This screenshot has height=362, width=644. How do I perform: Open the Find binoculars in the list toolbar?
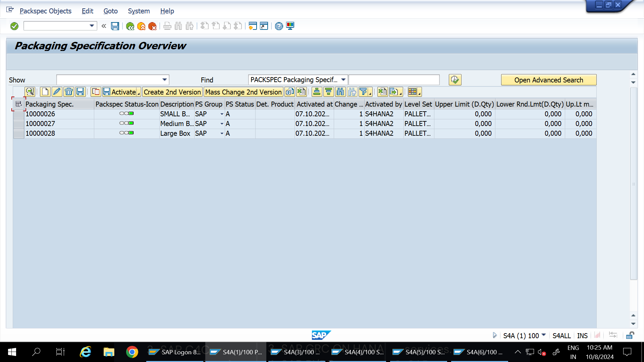point(341,92)
